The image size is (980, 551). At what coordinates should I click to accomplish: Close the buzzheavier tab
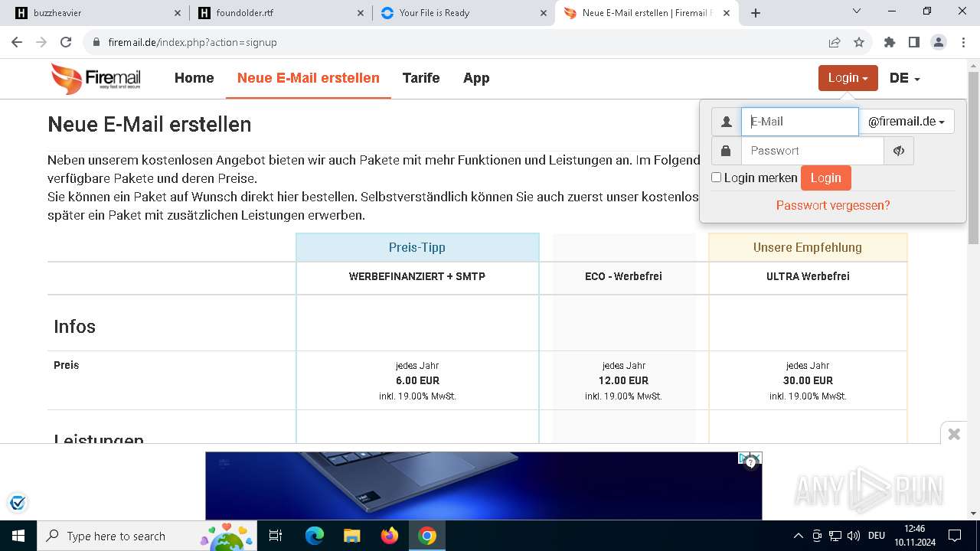178,13
